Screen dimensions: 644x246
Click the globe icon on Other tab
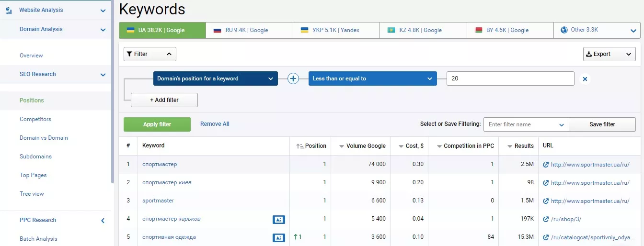click(564, 30)
